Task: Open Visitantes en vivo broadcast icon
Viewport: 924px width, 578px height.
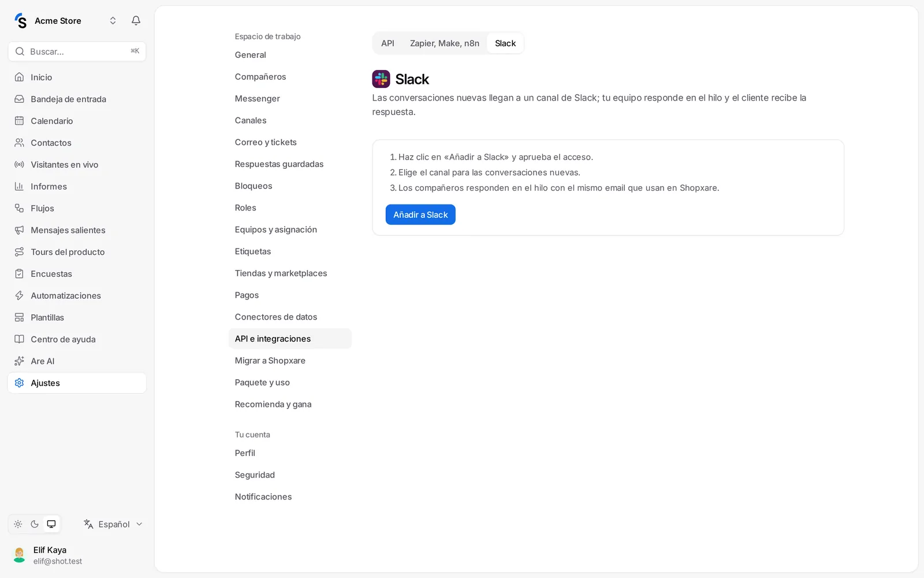Action: click(x=19, y=165)
